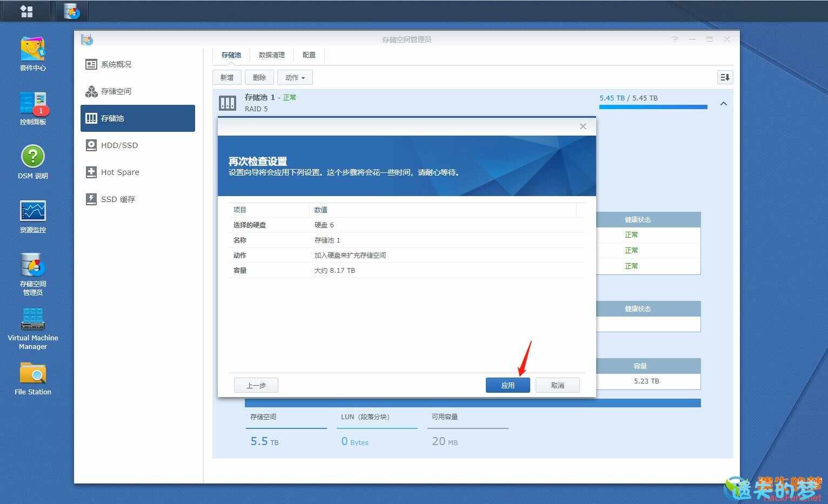The image size is (828, 504).
Task: Select HDD/SSD in the sidebar
Action: point(119,145)
